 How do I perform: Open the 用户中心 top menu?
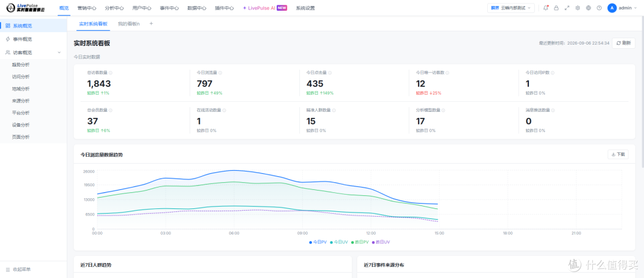[142, 8]
